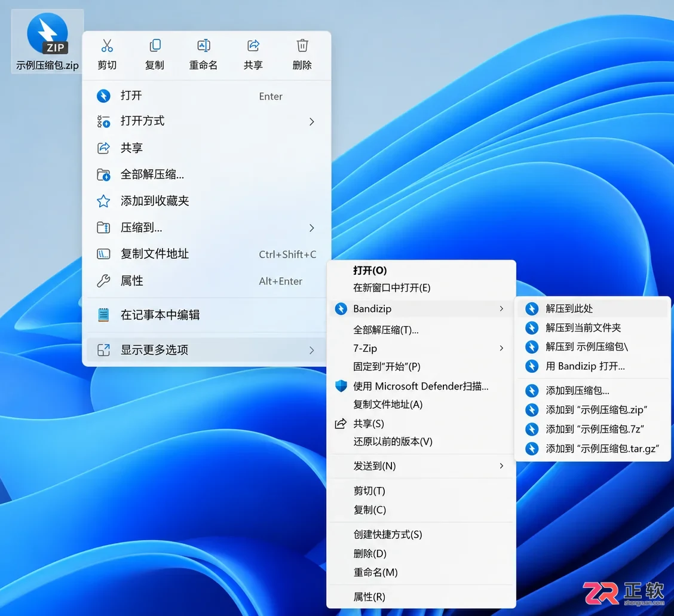674x616 pixels.
Task: Click the 打开方式 icon
Action: pos(103,122)
